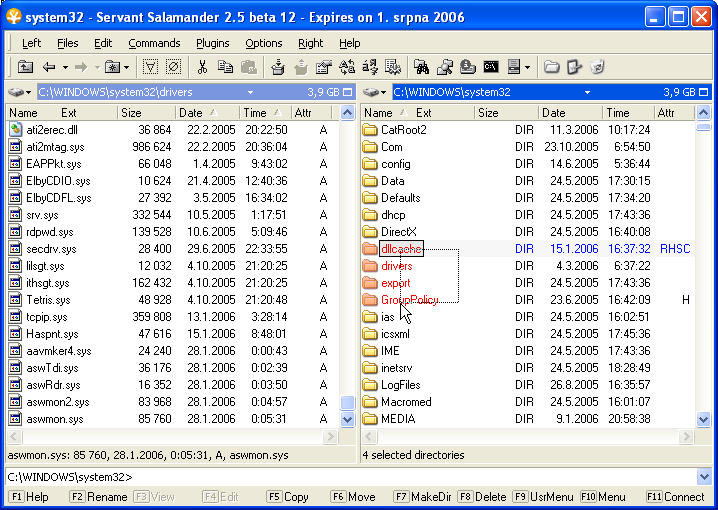Click the Select files filter icon
718x510 pixels.
pyautogui.click(x=150, y=67)
